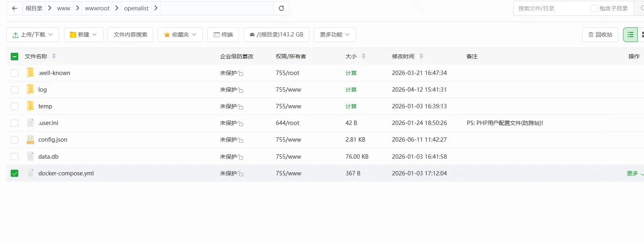Click the root disk 143.2 GB button
The image size is (644, 242).
[276, 35]
